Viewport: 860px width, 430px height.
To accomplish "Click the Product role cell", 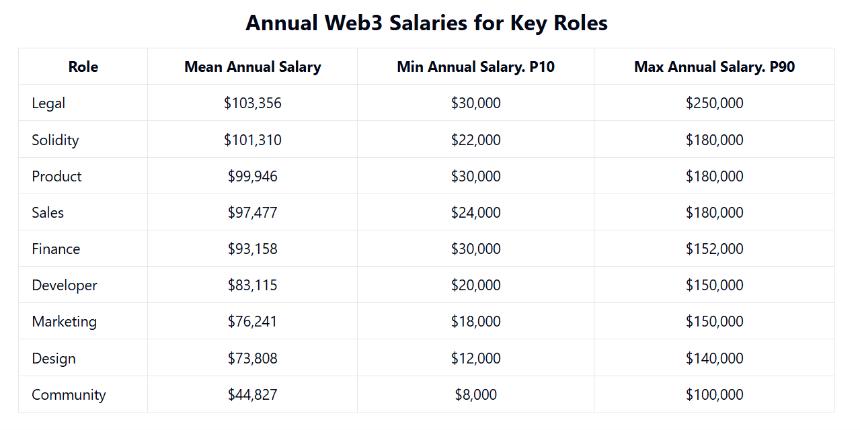I will 56,176.
